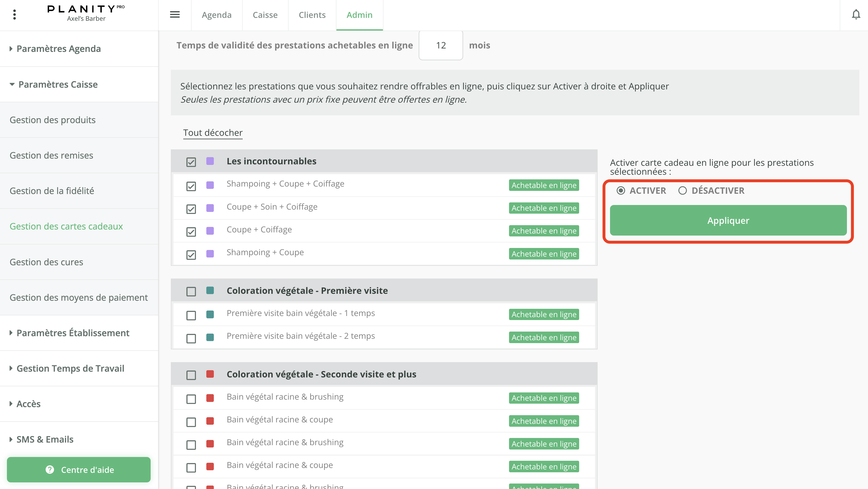Expand Gestion Temps de Travail section
Viewport: 868px width, 489px height.
coord(70,368)
